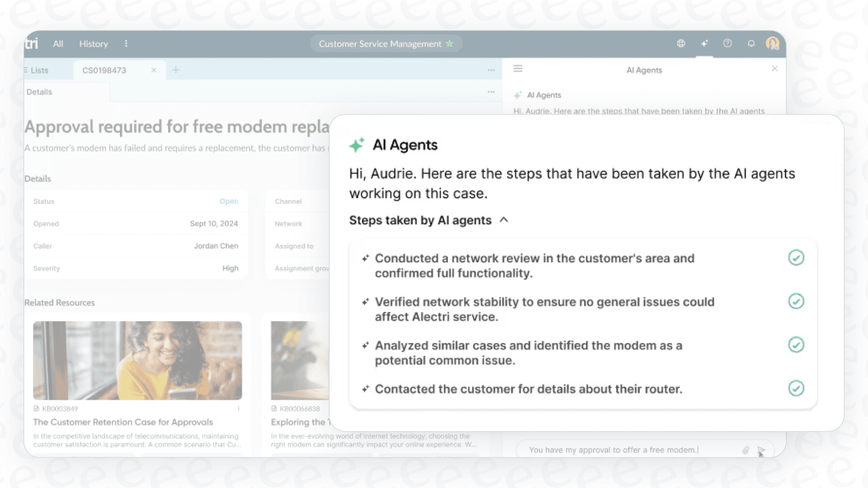Open options on the Customer Retention Case card
868x488 pixels.
coord(238,408)
